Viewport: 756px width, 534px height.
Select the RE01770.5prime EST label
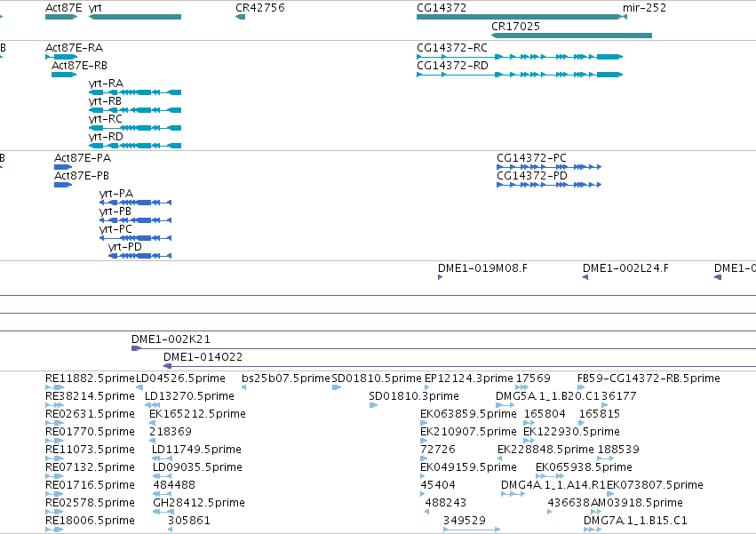pyautogui.click(x=90, y=432)
